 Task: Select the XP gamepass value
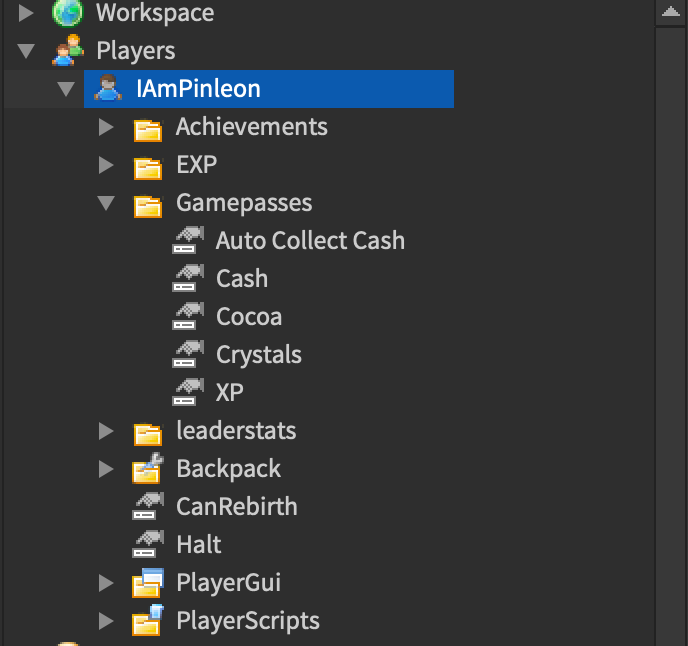point(229,393)
